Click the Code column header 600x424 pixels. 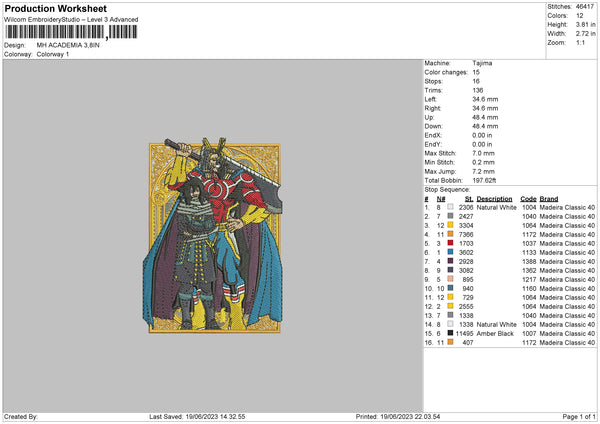pos(528,198)
